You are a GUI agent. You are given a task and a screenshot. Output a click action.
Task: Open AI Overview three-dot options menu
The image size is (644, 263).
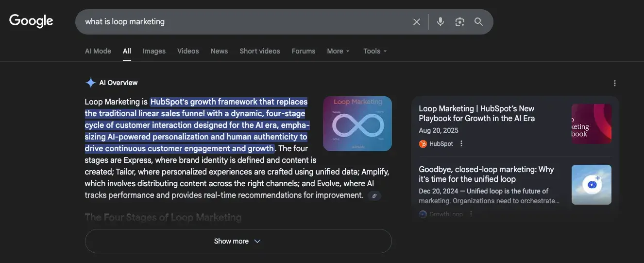614,83
